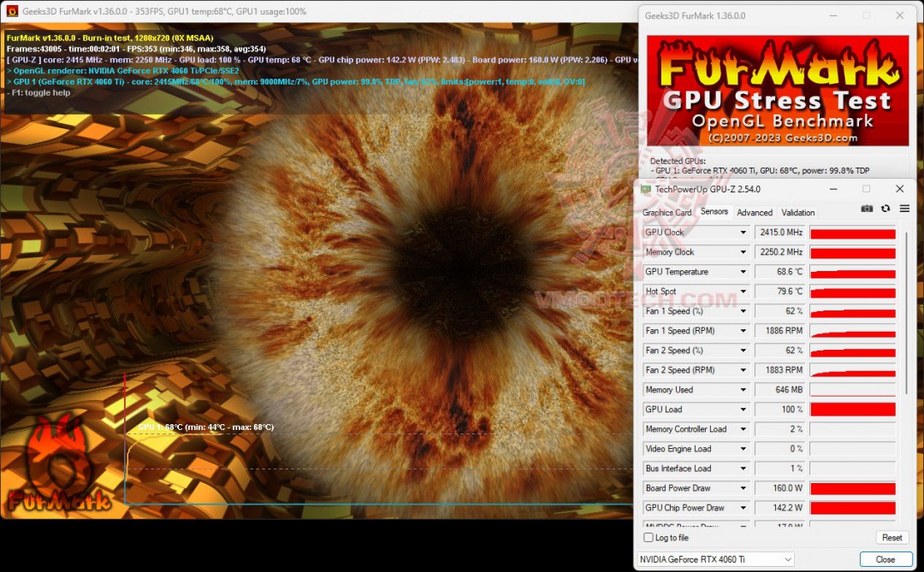Open Fan 1 Speed (RPM) dropdown arrow
This screenshot has height=572, width=924.
click(743, 331)
